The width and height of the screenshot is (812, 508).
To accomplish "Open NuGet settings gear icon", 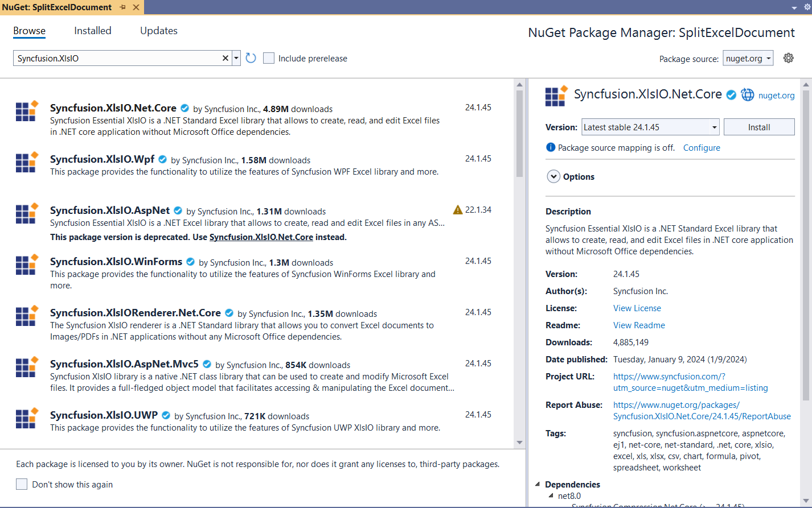I will pos(789,58).
